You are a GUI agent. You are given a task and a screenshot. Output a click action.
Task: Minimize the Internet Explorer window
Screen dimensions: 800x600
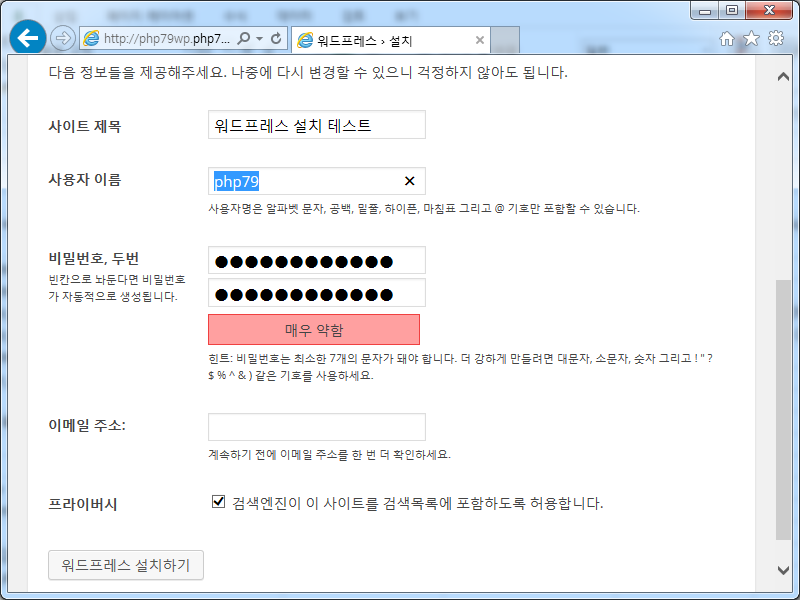705,11
